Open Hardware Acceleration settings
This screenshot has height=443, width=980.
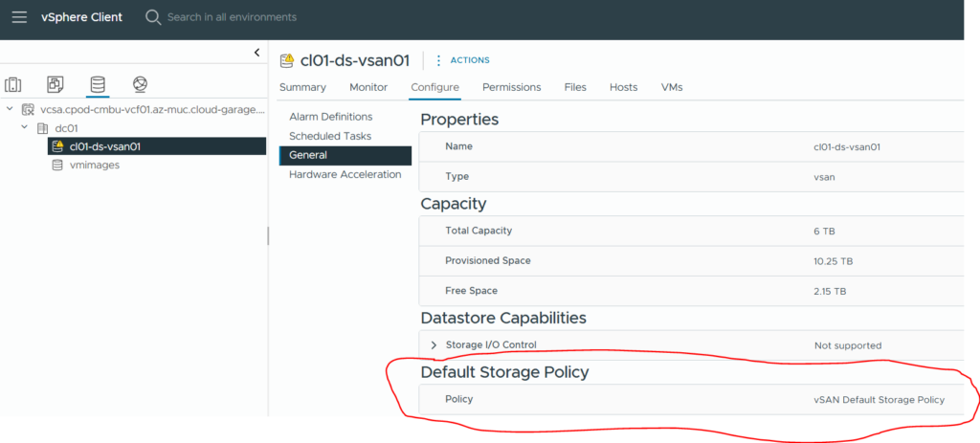345,174
